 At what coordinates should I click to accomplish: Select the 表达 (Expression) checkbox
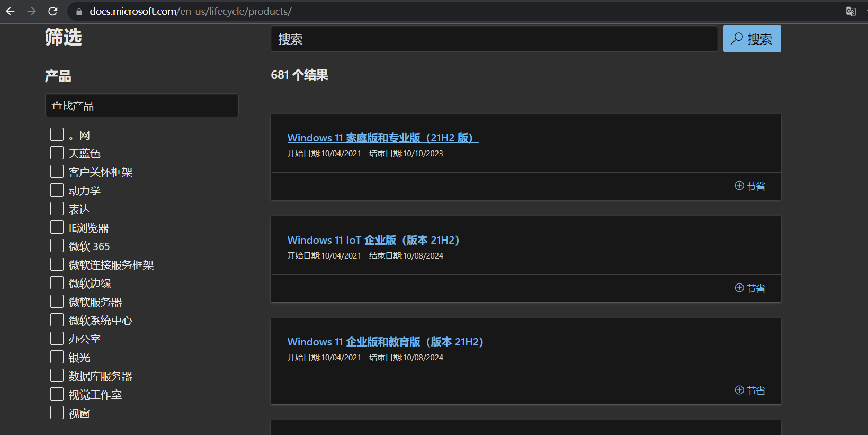[57, 209]
